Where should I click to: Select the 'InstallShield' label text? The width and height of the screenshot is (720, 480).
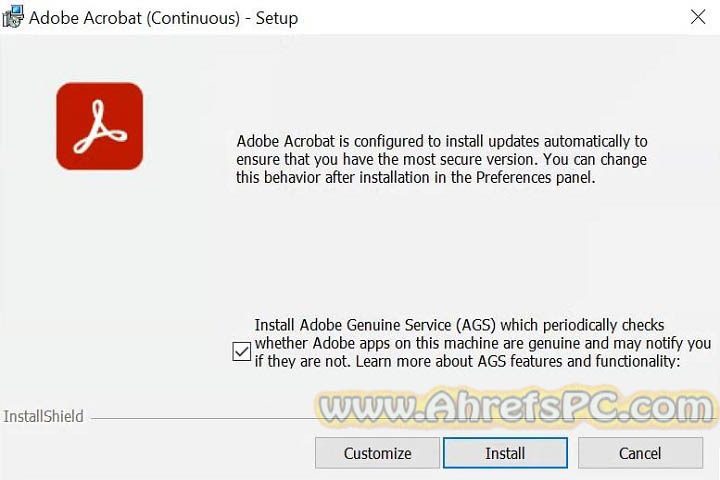click(44, 416)
